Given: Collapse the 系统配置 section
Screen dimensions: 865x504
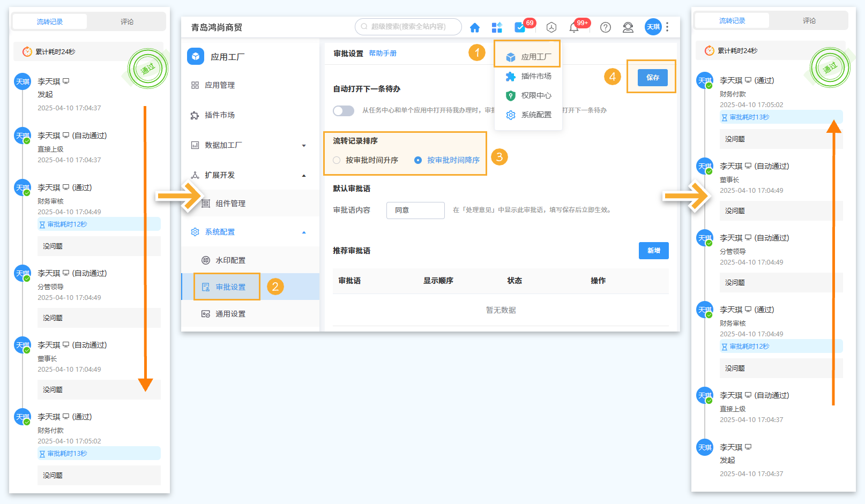Looking at the screenshot, I should tap(304, 232).
